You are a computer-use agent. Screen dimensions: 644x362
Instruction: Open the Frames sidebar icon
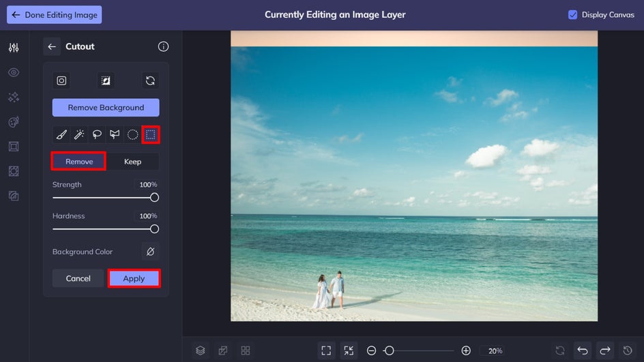click(x=14, y=147)
